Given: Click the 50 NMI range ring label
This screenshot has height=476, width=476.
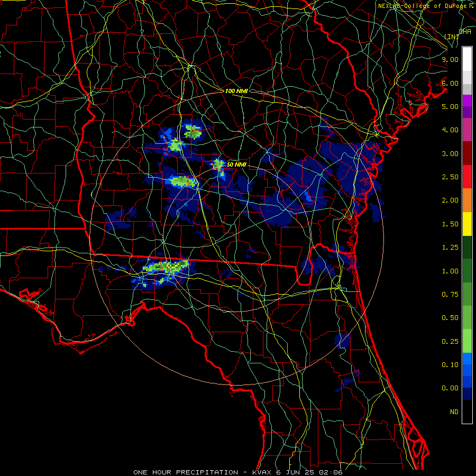Looking at the screenshot, I should pos(236,164).
